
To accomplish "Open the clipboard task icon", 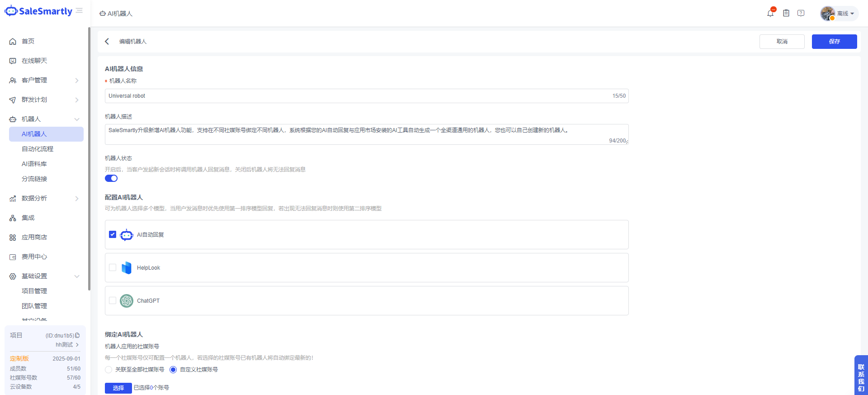I will click(786, 13).
